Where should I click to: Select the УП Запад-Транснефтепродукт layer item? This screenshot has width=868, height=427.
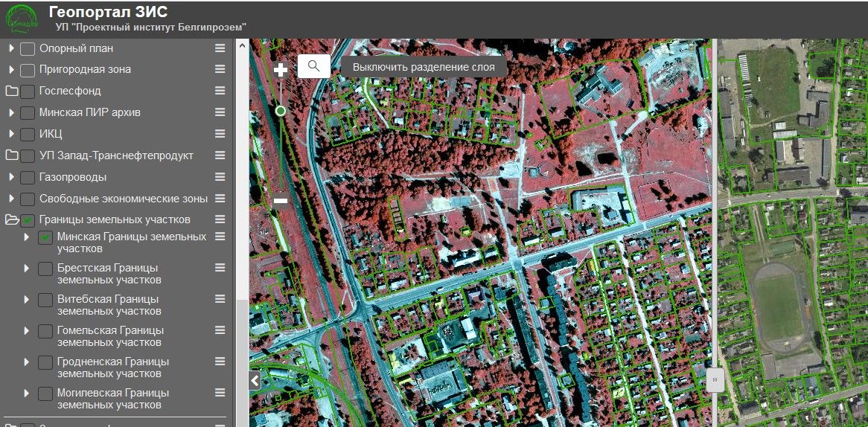pyautogui.click(x=116, y=155)
